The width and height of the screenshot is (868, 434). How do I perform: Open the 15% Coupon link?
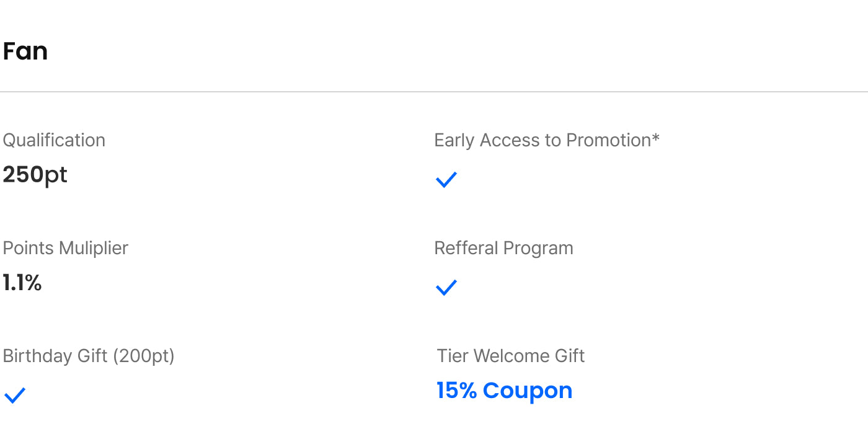pyautogui.click(x=504, y=391)
